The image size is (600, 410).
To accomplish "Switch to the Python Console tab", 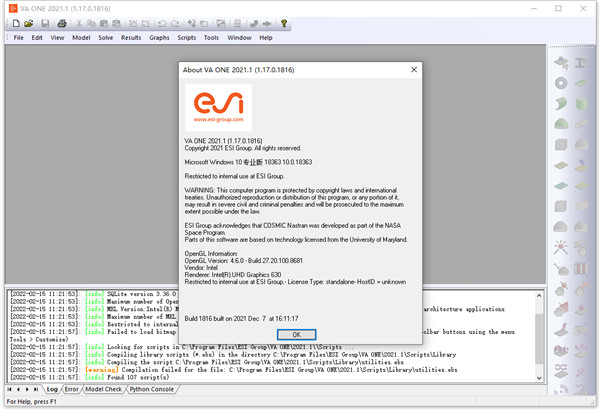I will (x=152, y=389).
